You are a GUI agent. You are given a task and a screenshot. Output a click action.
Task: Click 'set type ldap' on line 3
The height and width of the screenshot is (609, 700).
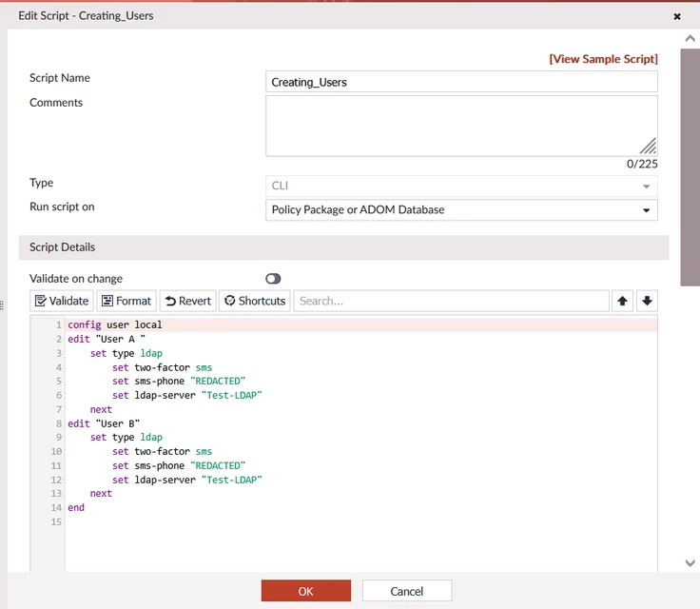126,353
